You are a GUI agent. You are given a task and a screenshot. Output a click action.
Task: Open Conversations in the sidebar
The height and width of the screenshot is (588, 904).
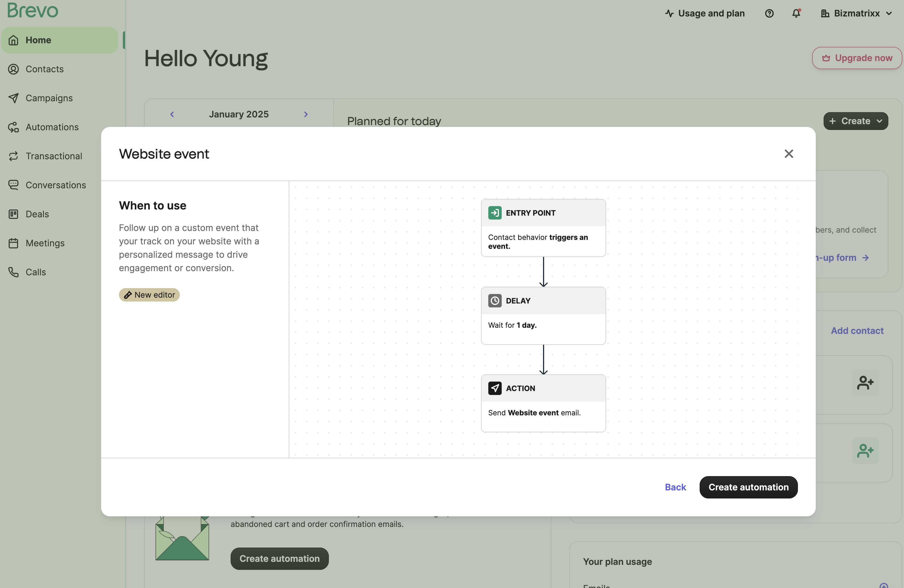point(56,185)
